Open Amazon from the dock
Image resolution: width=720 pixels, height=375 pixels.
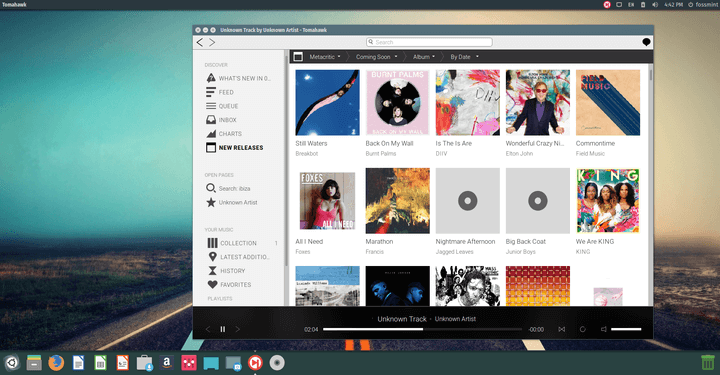coord(167,363)
